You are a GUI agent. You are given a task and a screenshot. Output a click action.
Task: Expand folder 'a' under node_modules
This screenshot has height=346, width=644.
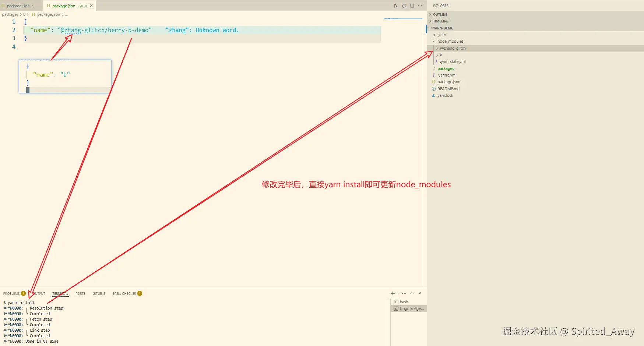441,55
